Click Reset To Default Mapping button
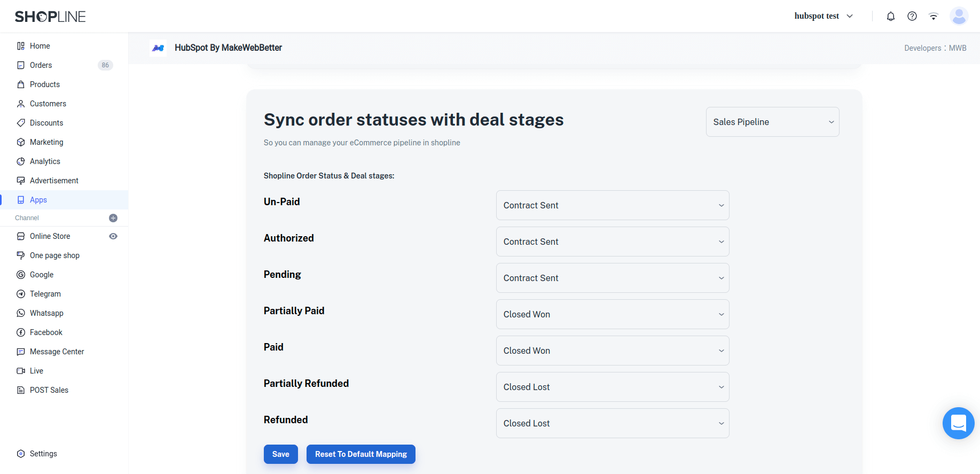The image size is (980, 474). coord(361,454)
